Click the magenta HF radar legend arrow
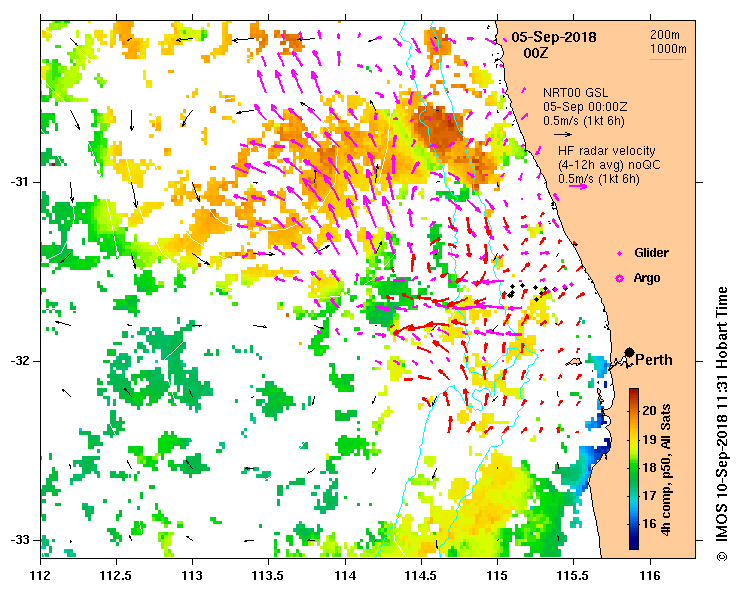This screenshot has height=592, width=739. click(578, 186)
